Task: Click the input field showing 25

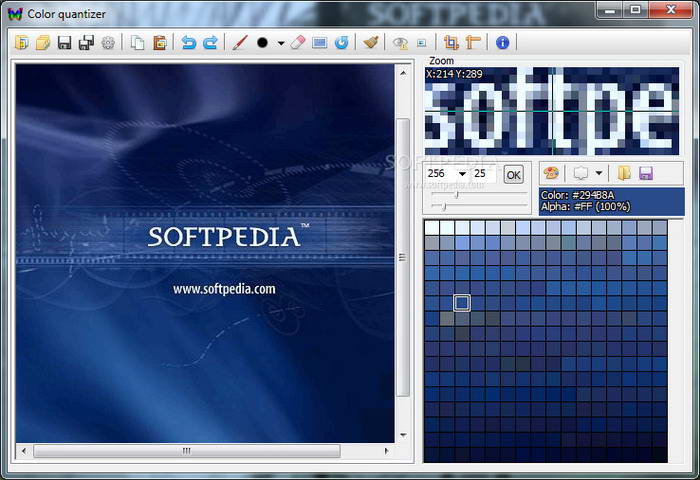Action: (483, 174)
